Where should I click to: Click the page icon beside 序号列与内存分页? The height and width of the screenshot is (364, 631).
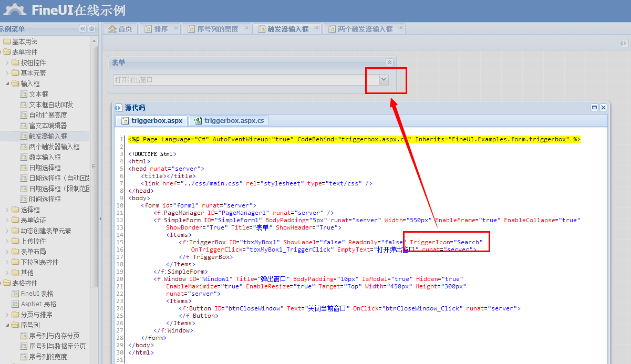(x=24, y=336)
